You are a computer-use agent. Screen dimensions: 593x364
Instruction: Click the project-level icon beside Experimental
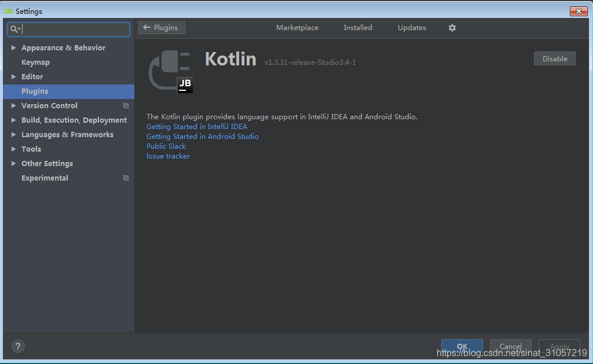[x=126, y=178]
